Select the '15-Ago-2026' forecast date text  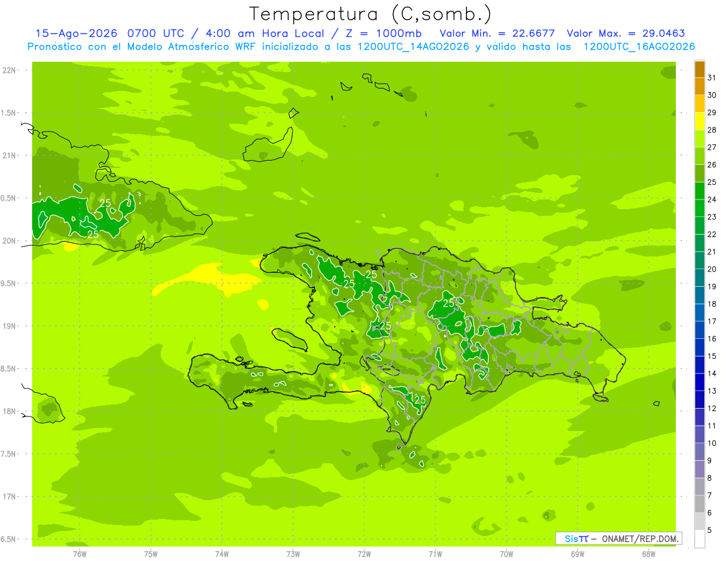78,33
